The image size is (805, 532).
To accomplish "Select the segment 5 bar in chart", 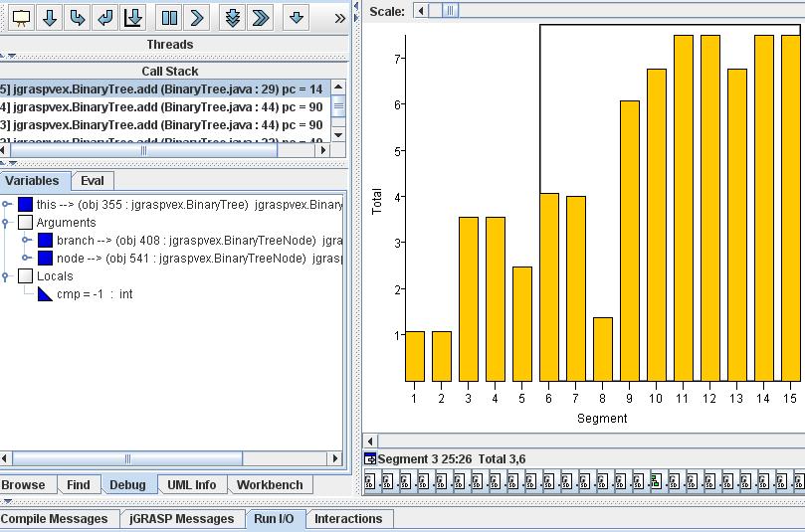I will (x=522, y=324).
